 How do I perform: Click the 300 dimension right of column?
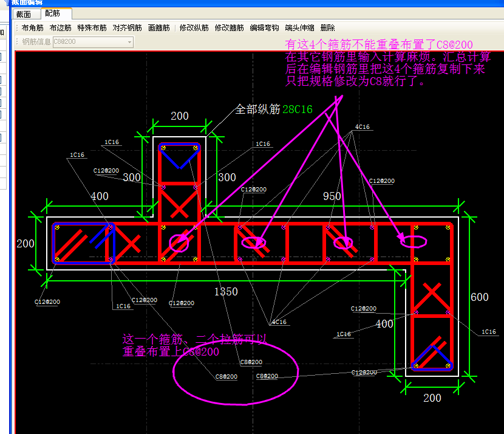(227, 177)
